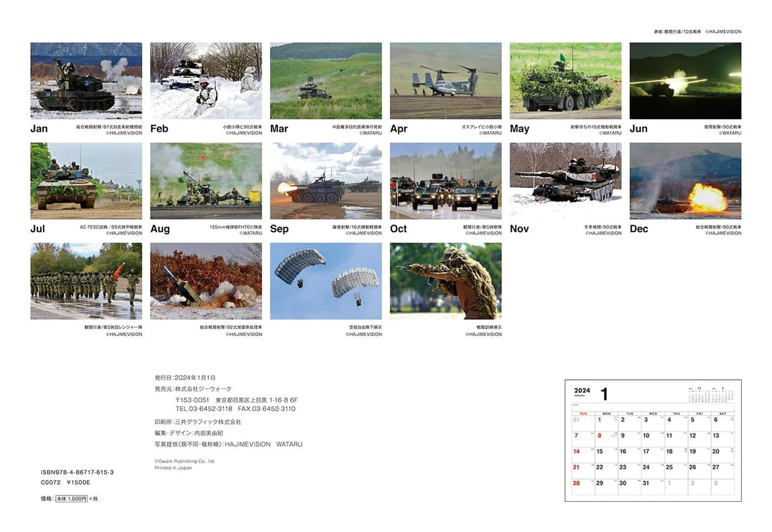The image size is (772, 532).
Task: Select the February snow tank photo thumbnail
Action: click(x=205, y=80)
